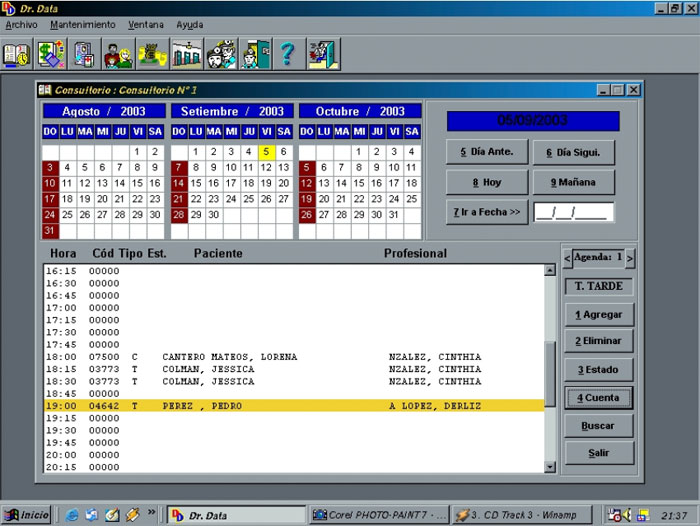
Task: Select day 30 in Setiembre calendar
Action: pyautogui.click(x=214, y=215)
